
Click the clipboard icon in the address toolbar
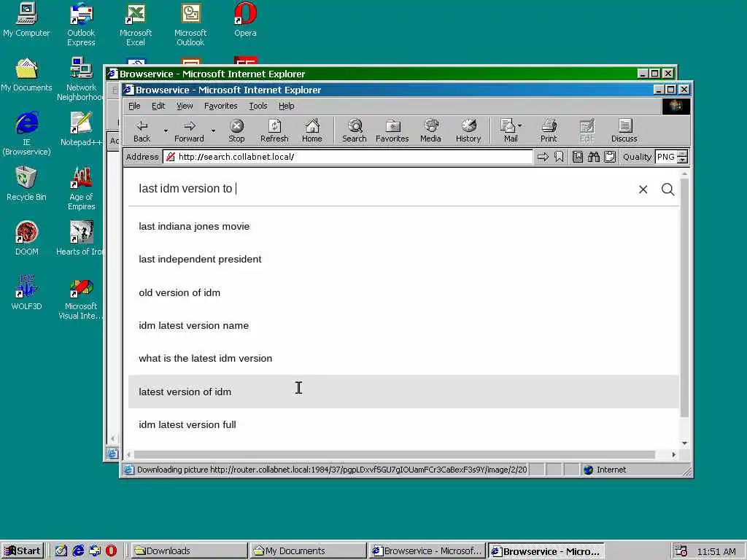[610, 157]
